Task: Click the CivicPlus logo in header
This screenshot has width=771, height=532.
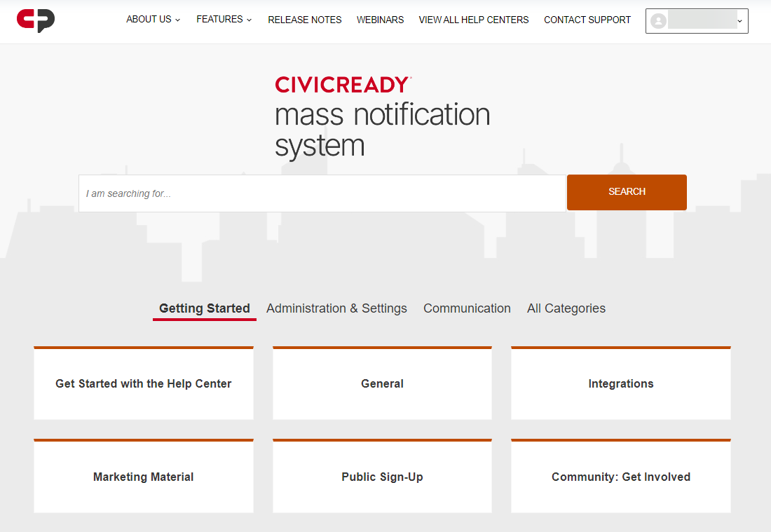Action: tap(36, 20)
